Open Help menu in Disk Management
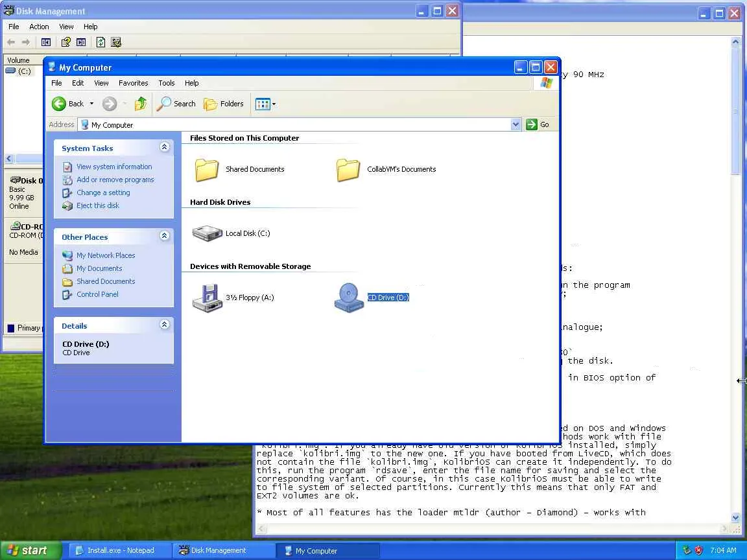 [91, 27]
